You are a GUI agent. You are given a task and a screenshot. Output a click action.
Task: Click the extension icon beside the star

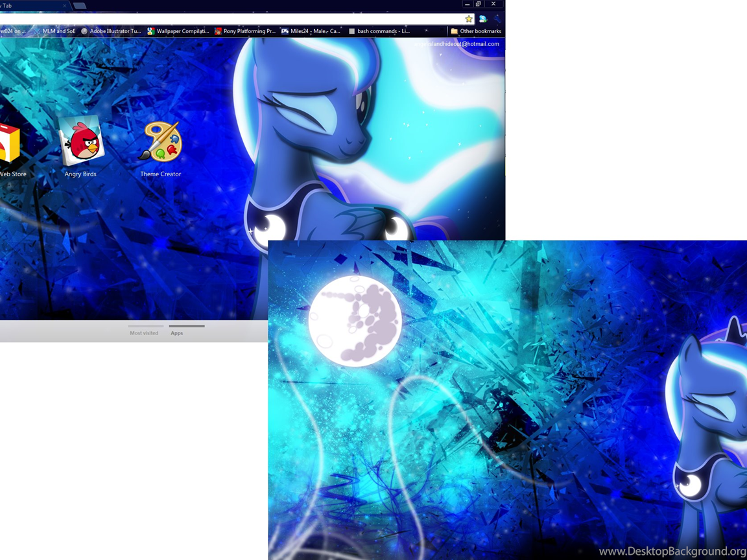[x=483, y=19]
